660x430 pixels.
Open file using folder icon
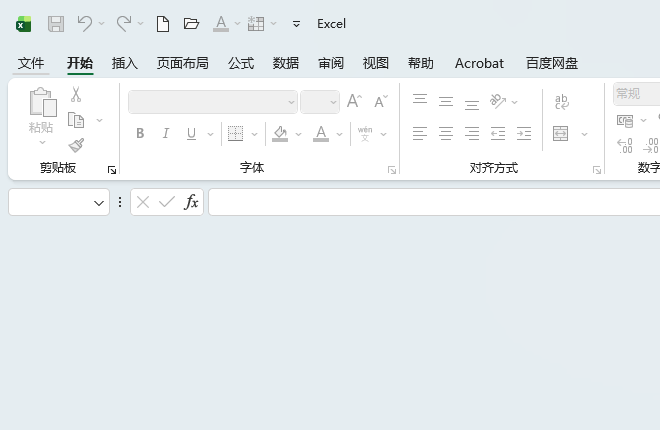click(192, 24)
